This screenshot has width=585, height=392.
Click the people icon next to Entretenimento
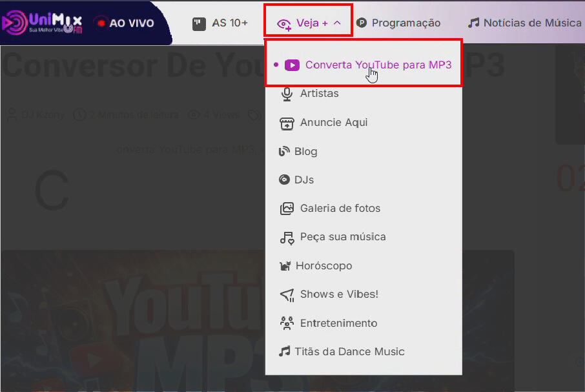[286, 323]
